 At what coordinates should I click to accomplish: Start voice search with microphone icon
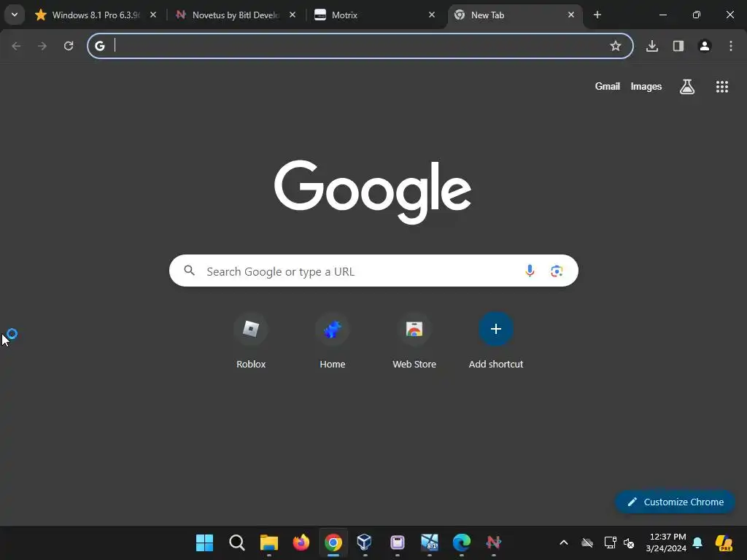[530, 271]
